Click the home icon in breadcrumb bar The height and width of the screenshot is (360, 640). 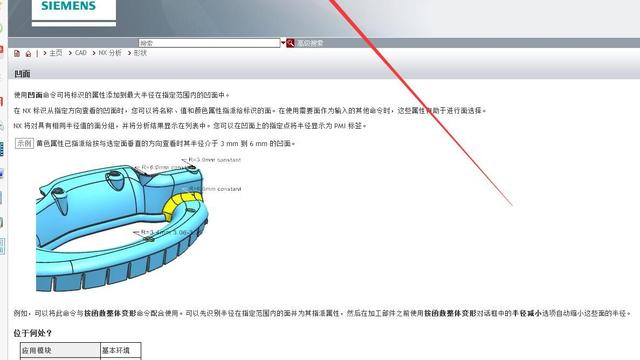28,53
